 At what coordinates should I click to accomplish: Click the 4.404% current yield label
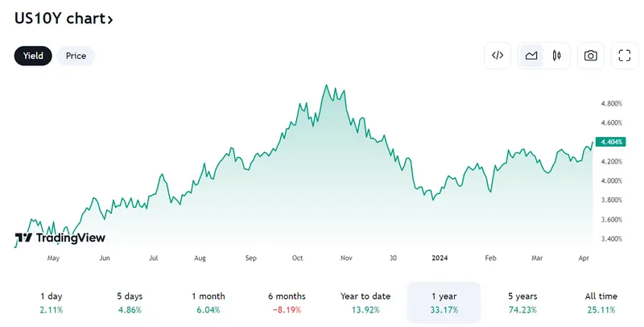611,142
